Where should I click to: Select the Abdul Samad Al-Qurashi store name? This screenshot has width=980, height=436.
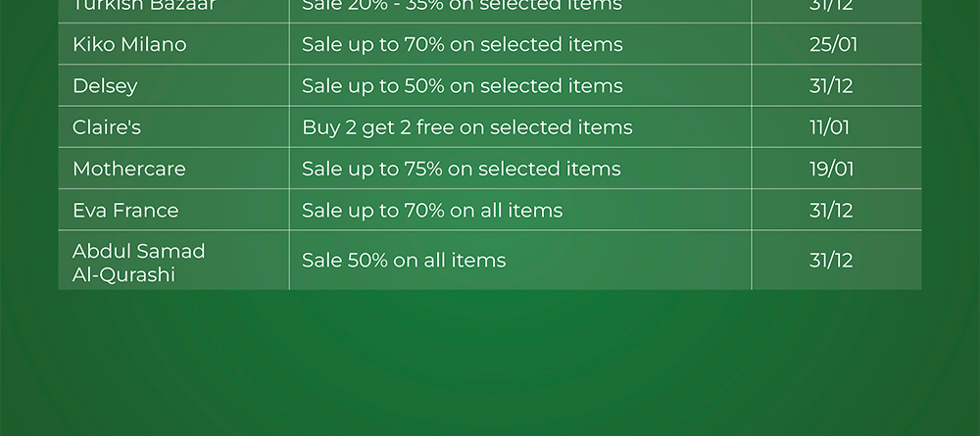pyautogui.click(x=138, y=263)
